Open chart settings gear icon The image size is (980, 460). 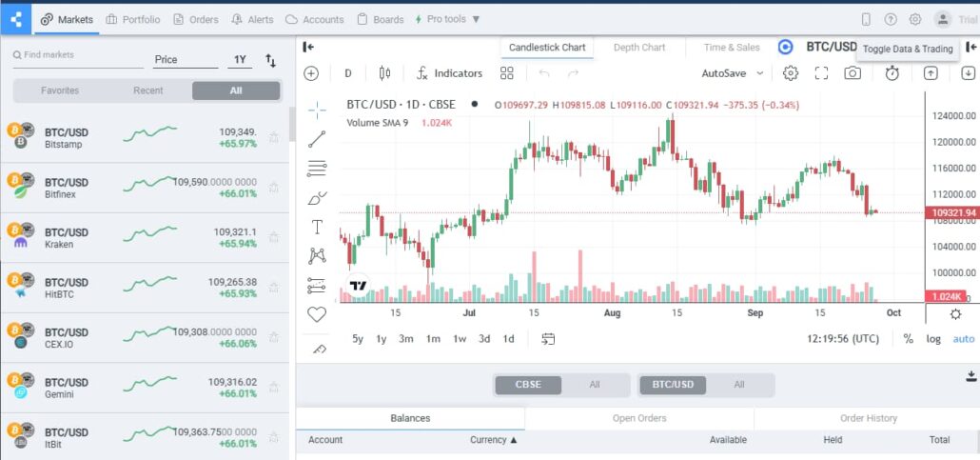[x=791, y=73]
